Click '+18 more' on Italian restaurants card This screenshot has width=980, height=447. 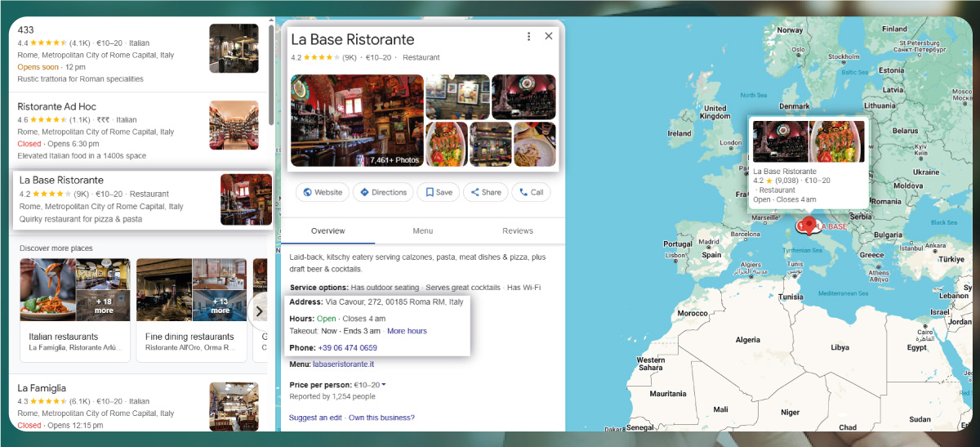coord(104,305)
